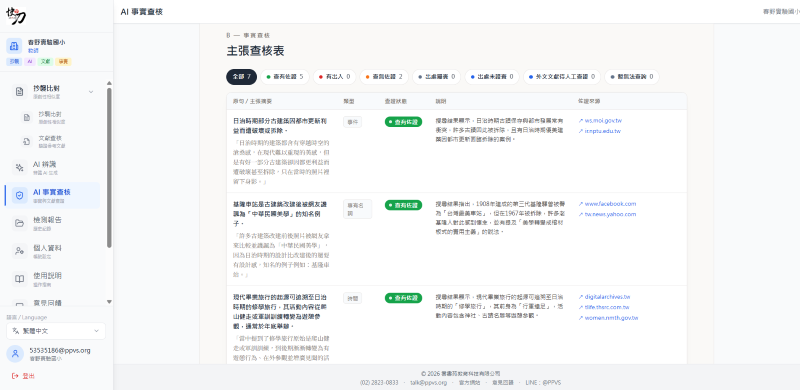Select the 出處屬實 0 filter
Viewport: 800px width, 390px height.
436,77
